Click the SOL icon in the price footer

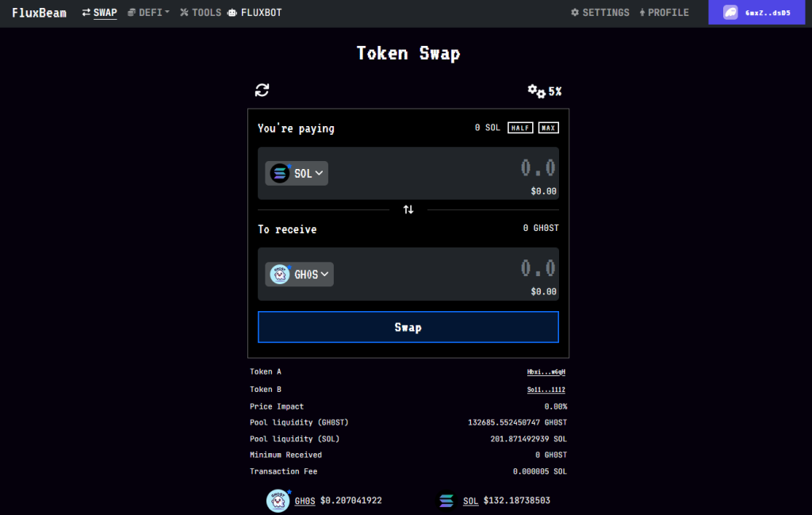pos(446,501)
